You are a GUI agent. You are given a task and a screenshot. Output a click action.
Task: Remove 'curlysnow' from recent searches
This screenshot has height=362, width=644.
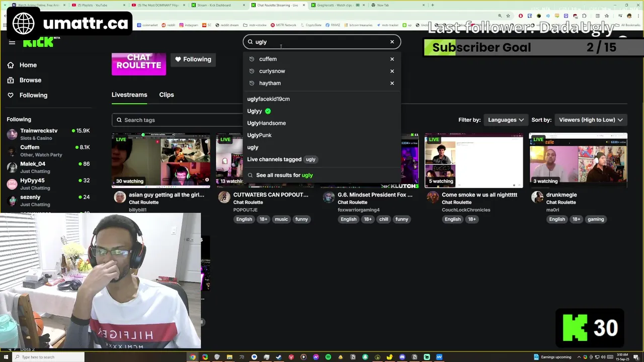[x=392, y=71]
